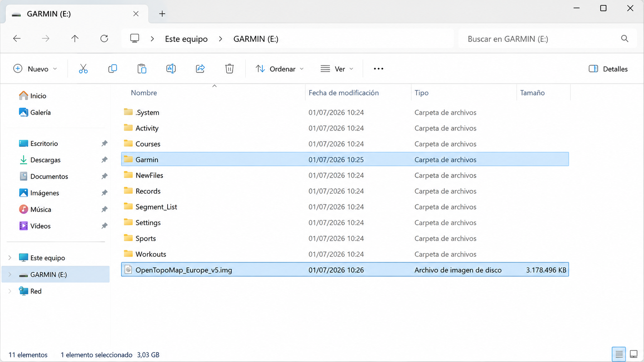
Task: Click the Rename icon in toolbar
Action: coord(171,69)
